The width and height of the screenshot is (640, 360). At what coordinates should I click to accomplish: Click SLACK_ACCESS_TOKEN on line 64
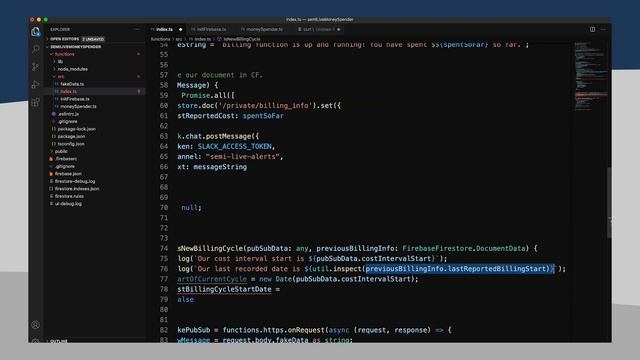coord(235,146)
